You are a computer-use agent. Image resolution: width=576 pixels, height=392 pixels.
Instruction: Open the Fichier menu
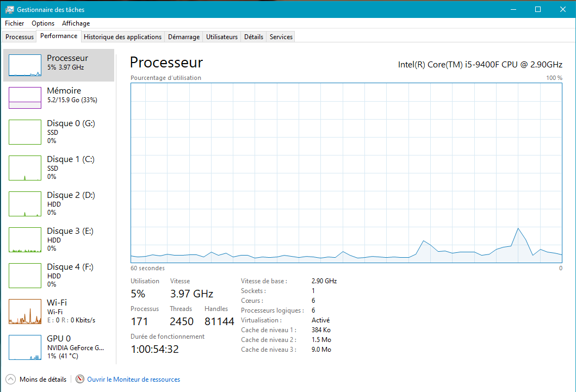pos(14,23)
